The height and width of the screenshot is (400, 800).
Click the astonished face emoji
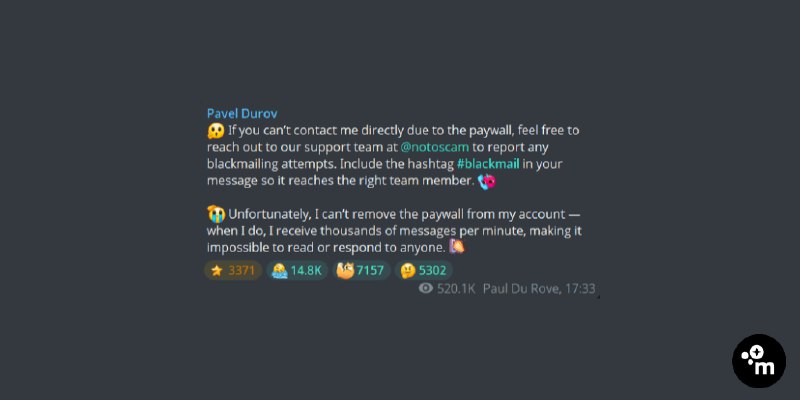(215, 131)
